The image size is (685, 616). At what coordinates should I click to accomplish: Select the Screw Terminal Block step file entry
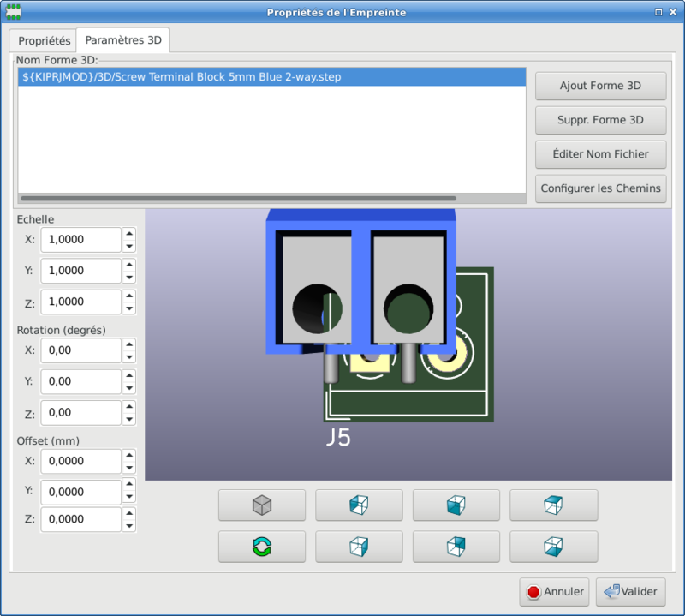coord(271,77)
